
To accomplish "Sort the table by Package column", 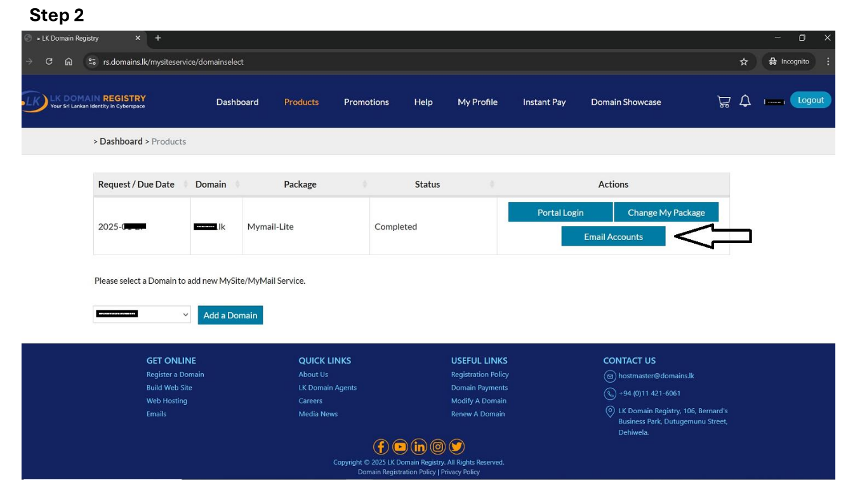I will tap(300, 184).
